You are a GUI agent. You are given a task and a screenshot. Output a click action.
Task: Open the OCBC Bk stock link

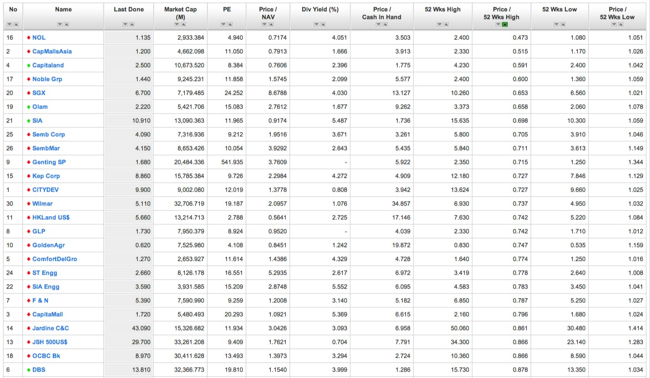pos(46,356)
